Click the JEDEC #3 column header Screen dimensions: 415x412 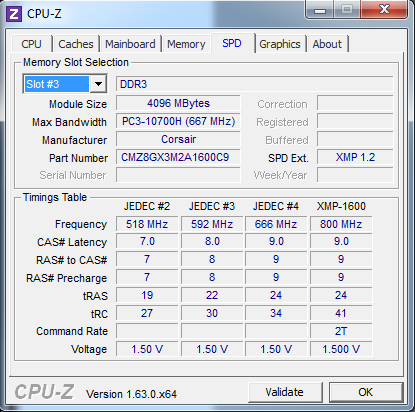pyautogui.click(x=212, y=206)
